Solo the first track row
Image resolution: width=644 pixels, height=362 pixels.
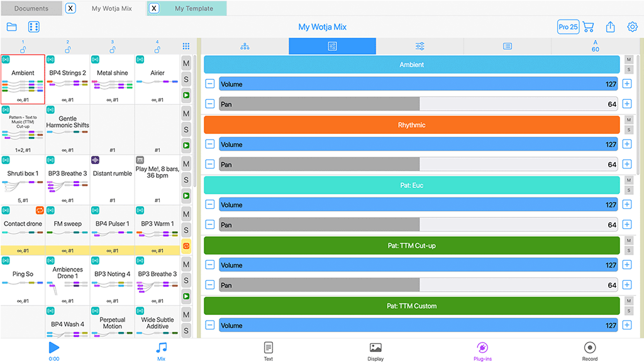186,79
